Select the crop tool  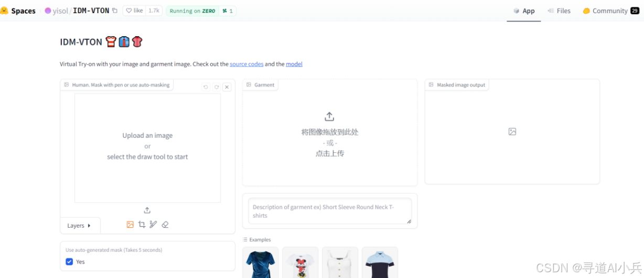pyautogui.click(x=142, y=225)
